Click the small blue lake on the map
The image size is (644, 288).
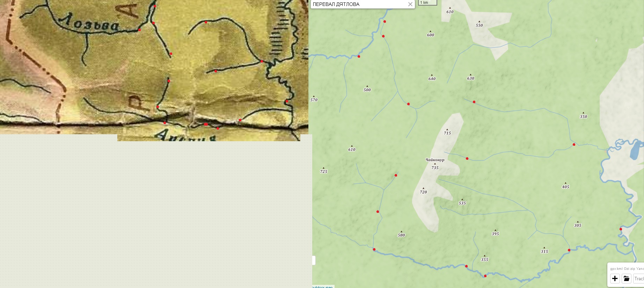[636, 150]
